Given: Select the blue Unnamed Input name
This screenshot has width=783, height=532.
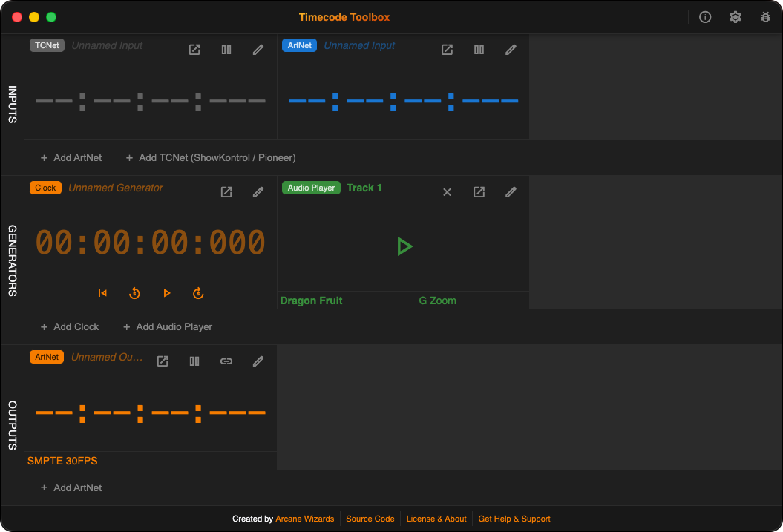Looking at the screenshot, I should pyautogui.click(x=359, y=45).
